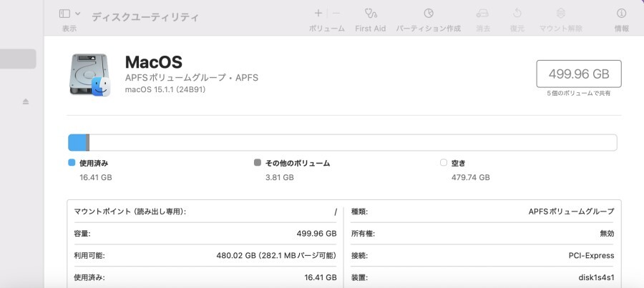Click the 499.96 GB capacity box

tap(579, 74)
